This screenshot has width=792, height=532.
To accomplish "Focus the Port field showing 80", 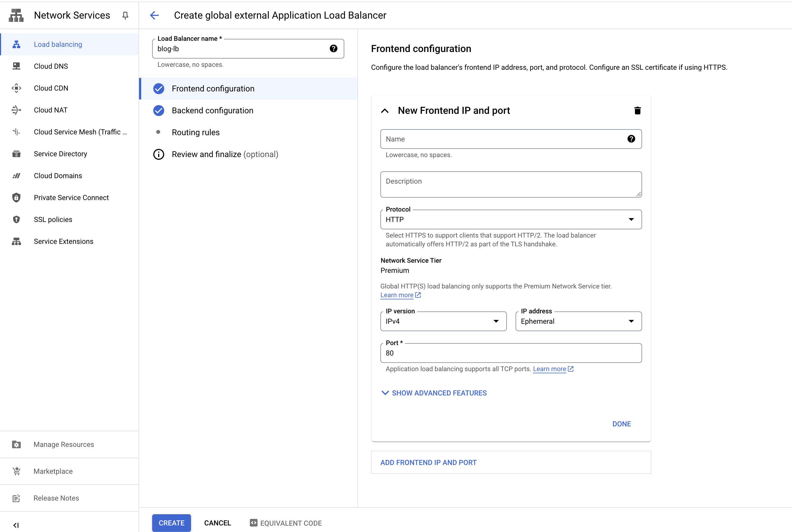I will coord(511,353).
